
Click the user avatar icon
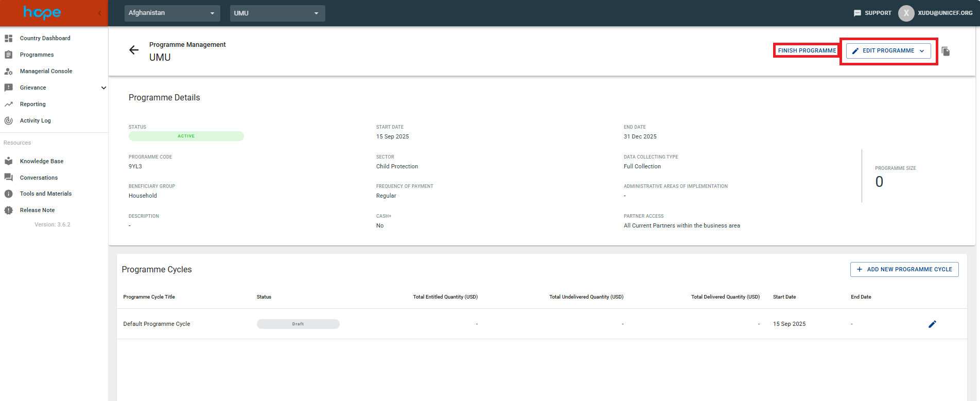tap(906, 13)
